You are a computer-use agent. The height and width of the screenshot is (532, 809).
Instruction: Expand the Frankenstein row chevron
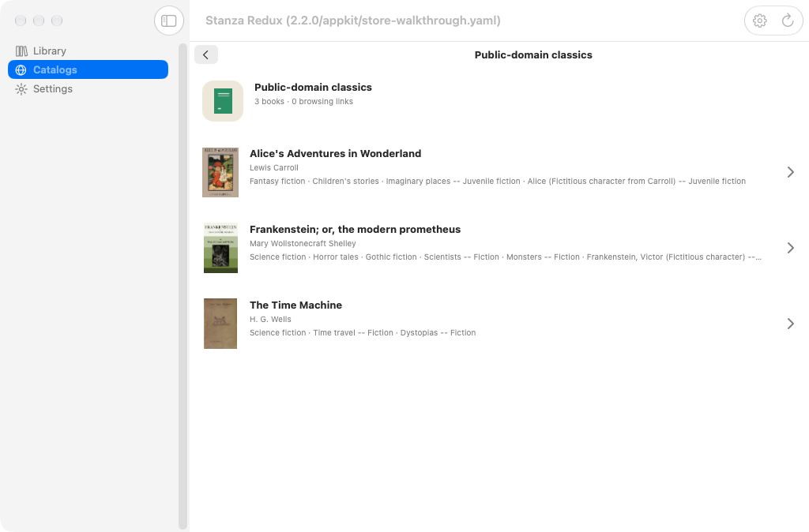point(790,248)
